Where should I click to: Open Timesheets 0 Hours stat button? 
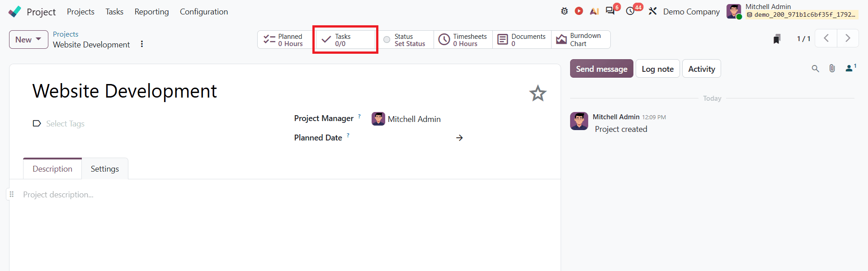tap(463, 40)
